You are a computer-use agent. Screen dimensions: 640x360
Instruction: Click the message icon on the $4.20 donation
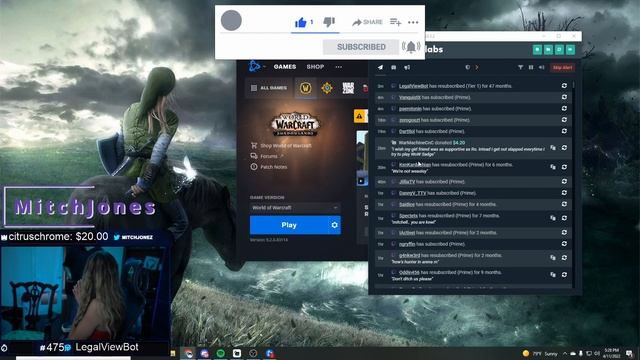[x=553, y=148]
